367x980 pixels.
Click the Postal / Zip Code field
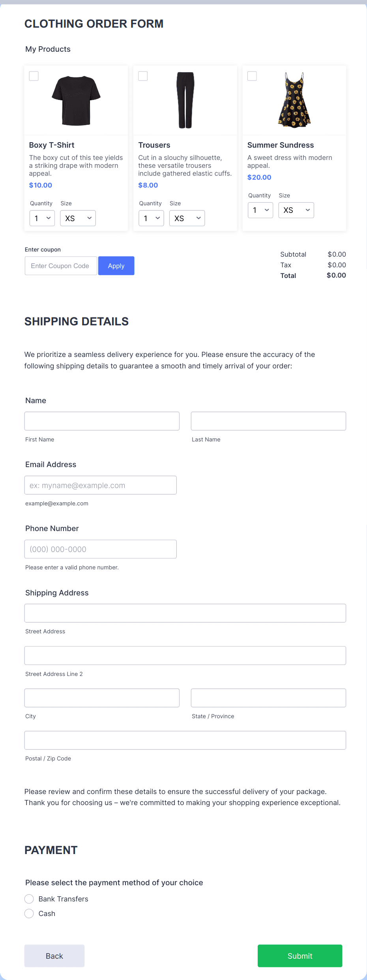(x=185, y=740)
